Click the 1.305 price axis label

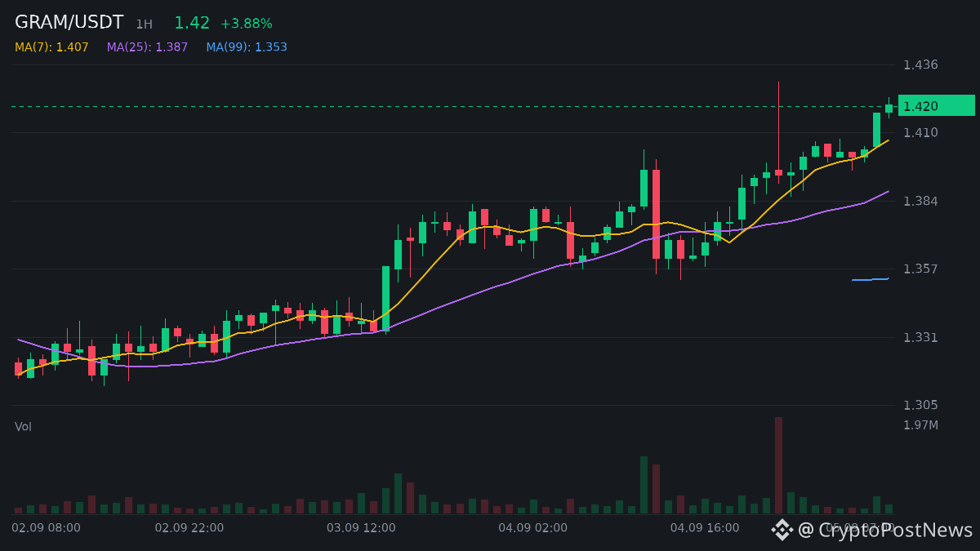[x=920, y=405]
